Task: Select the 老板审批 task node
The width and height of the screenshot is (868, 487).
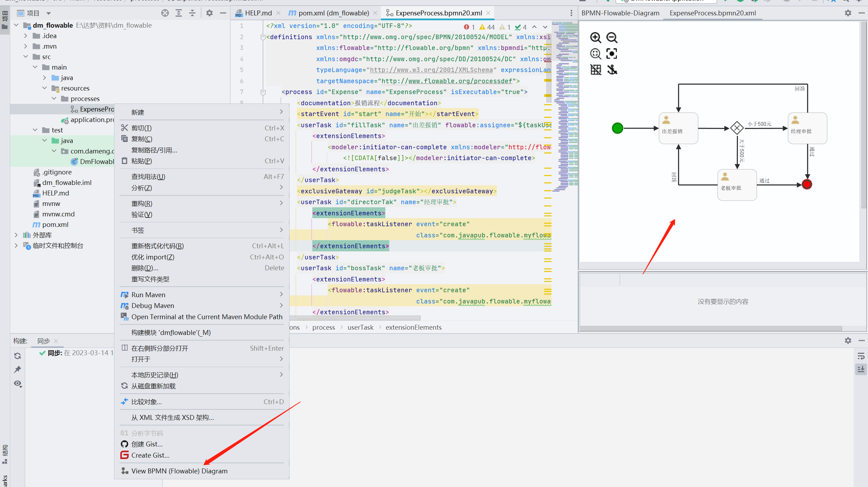Action: (x=737, y=185)
